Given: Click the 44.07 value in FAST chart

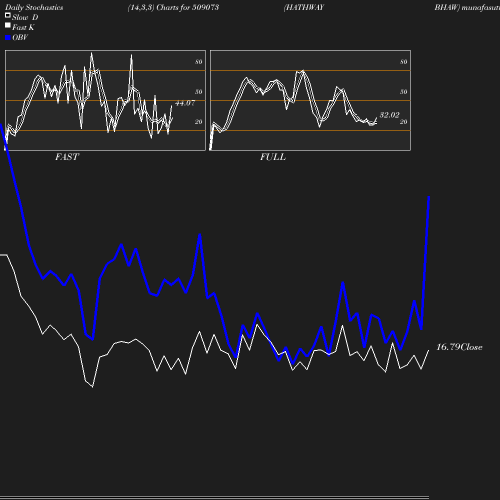Looking at the screenshot, I should (185, 103).
